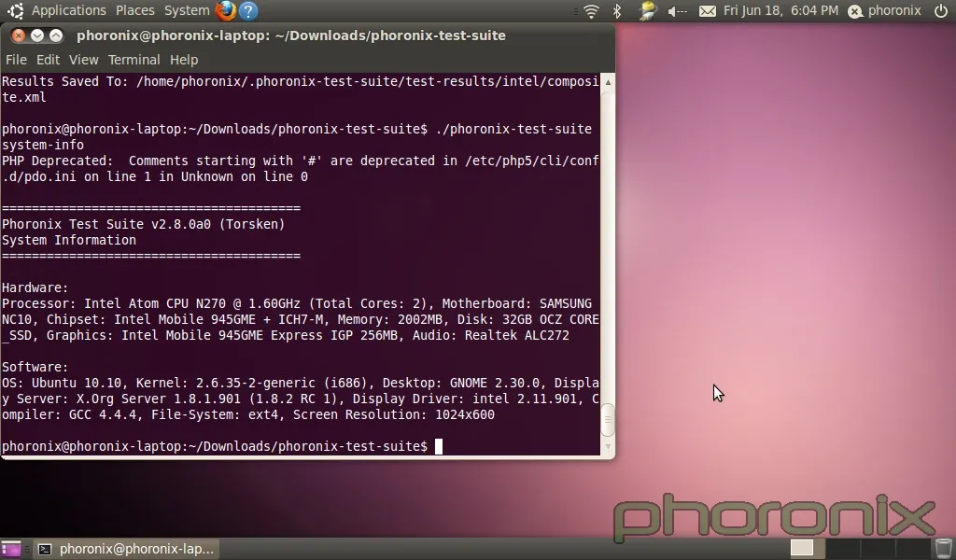Open the Help question-mark launcher
Image resolution: width=956 pixels, height=560 pixels.
(248, 10)
